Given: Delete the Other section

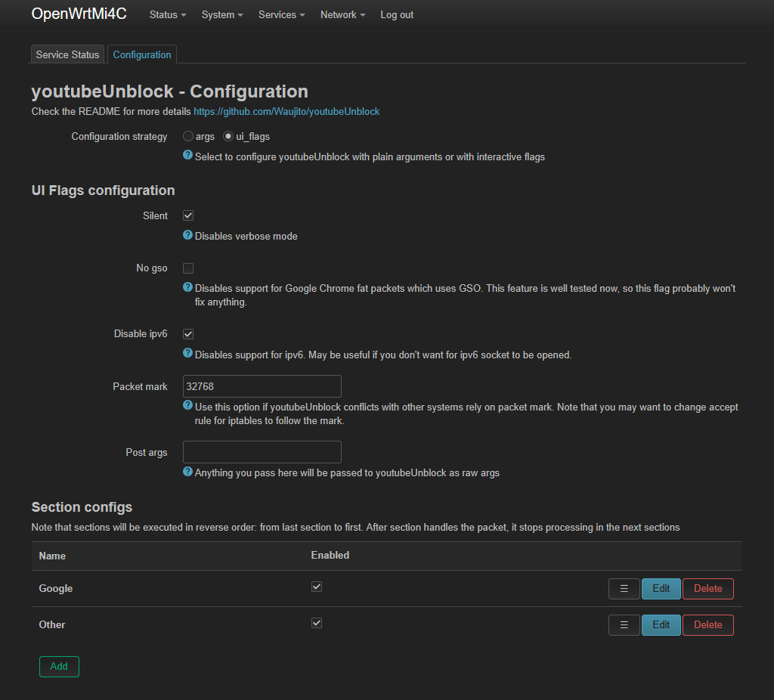Looking at the screenshot, I should tap(707, 625).
